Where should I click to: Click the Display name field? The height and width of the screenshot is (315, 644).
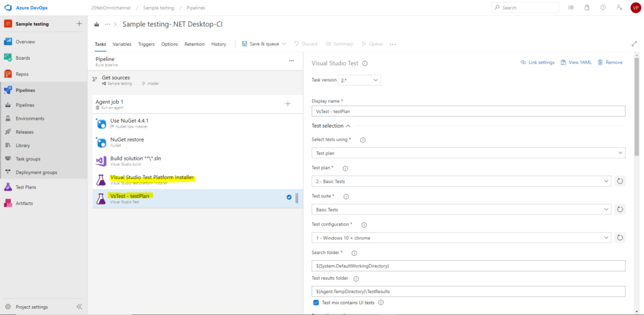click(469, 111)
